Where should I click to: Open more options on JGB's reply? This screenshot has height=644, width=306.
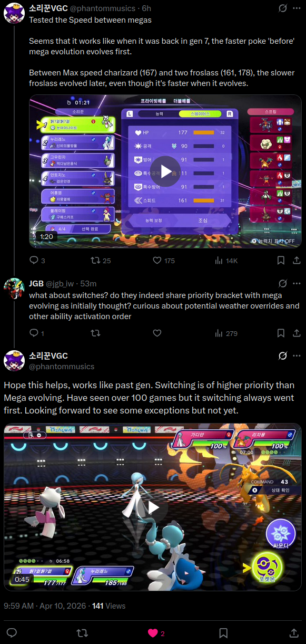(298, 283)
